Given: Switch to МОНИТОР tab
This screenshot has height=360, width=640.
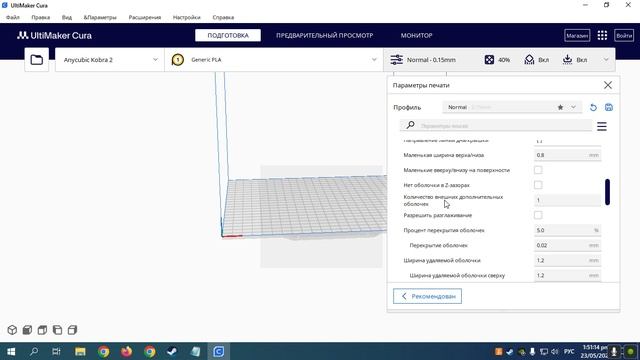Looking at the screenshot, I should 416,36.
